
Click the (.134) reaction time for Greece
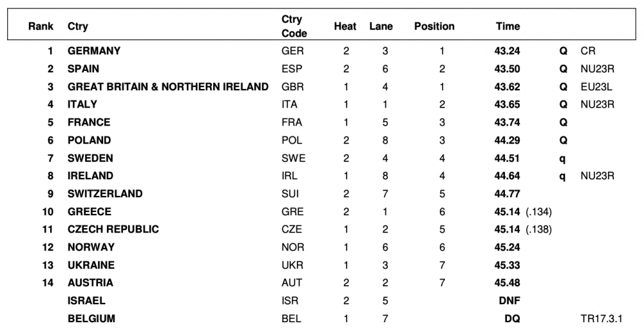pyautogui.click(x=538, y=211)
